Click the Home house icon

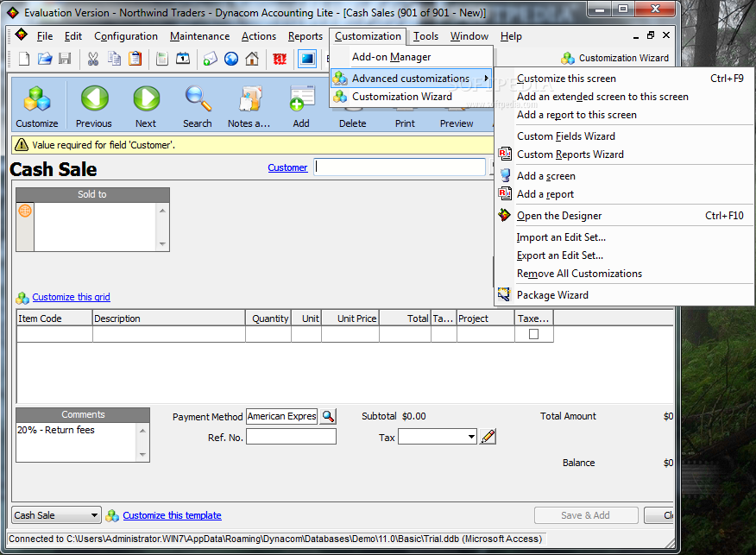pyautogui.click(x=252, y=59)
